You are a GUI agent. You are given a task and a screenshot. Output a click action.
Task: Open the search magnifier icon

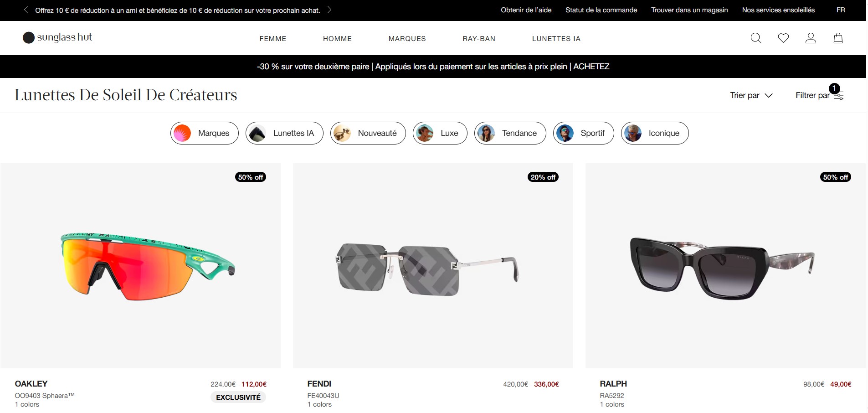pyautogui.click(x=755, y=38)
